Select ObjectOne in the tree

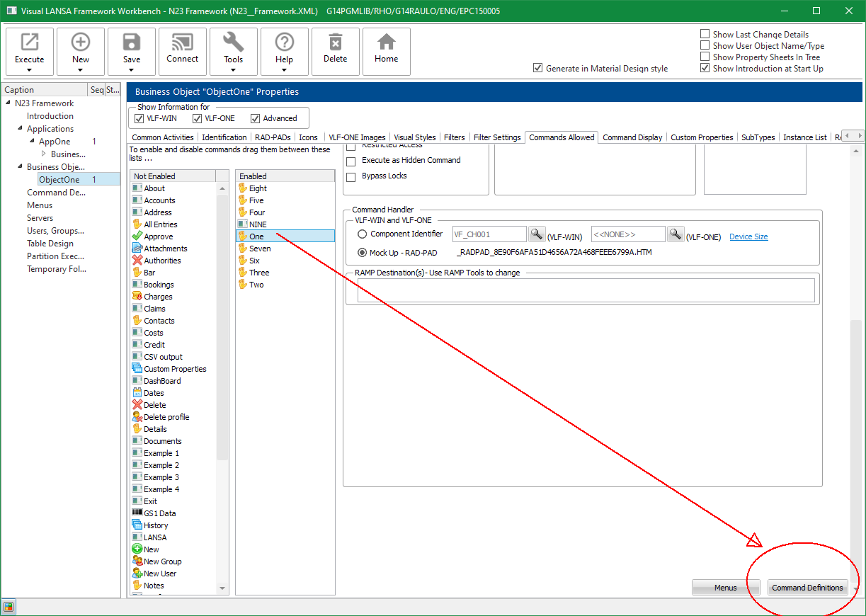point(59,180)
